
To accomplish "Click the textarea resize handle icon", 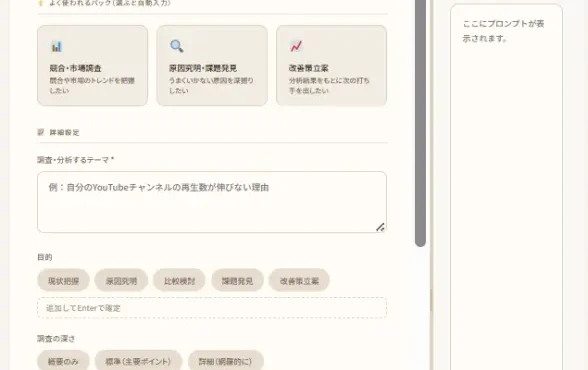I will (x=380, y=227).
